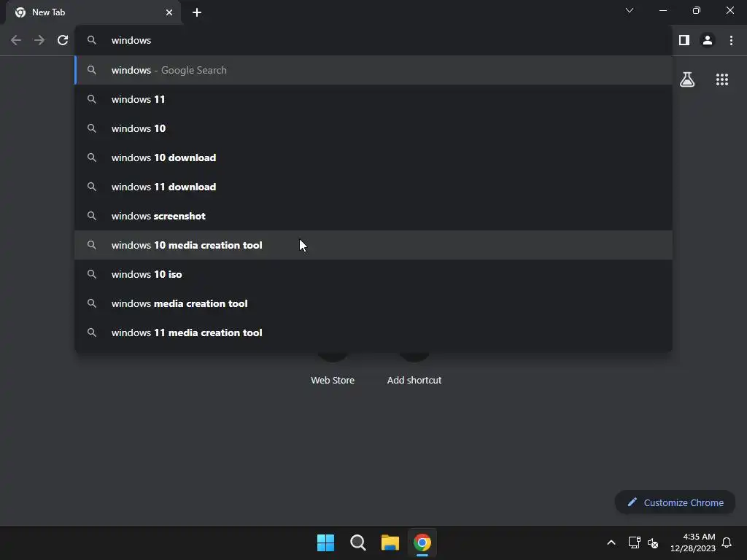Image resolution: width=747 pixels, height=560 pixels.
Task: Click the muted volume tray icon
Action: coord(653,542)
